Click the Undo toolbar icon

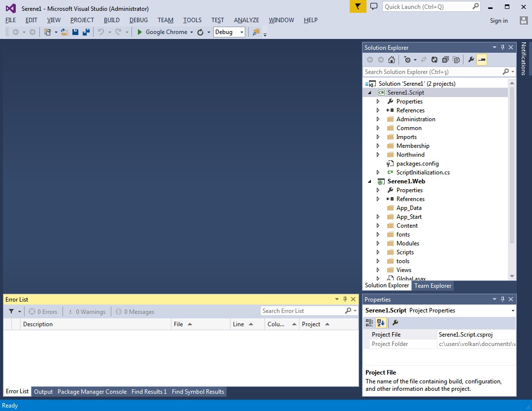point(101,32)
